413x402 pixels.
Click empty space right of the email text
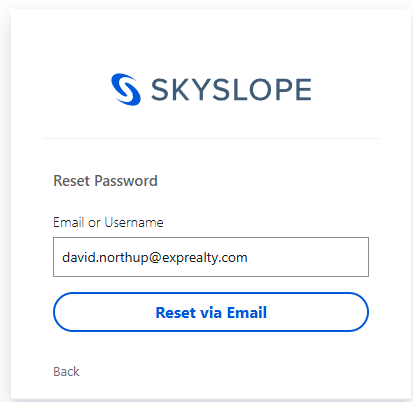pyautogui.click(x=307, y=257)
